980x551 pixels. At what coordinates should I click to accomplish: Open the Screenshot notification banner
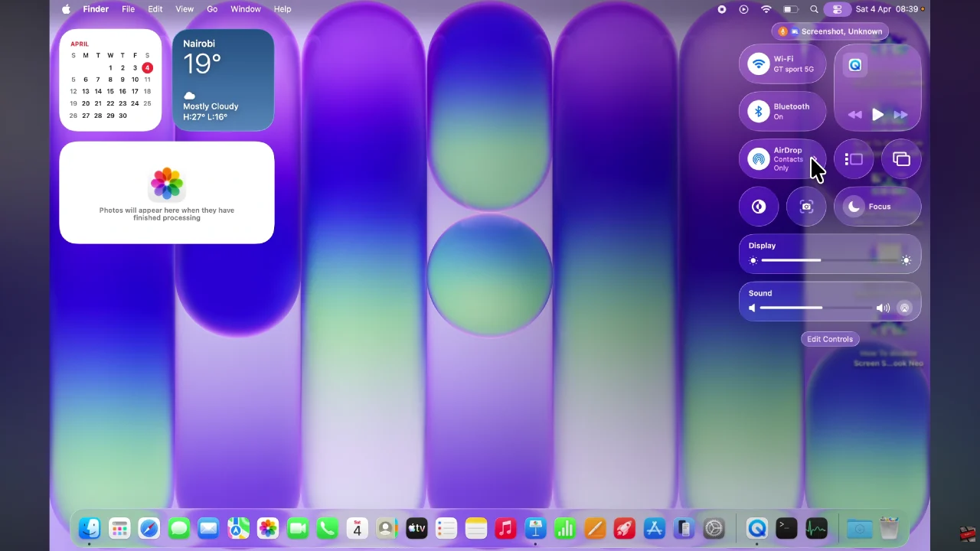click(x=830, y=31)
